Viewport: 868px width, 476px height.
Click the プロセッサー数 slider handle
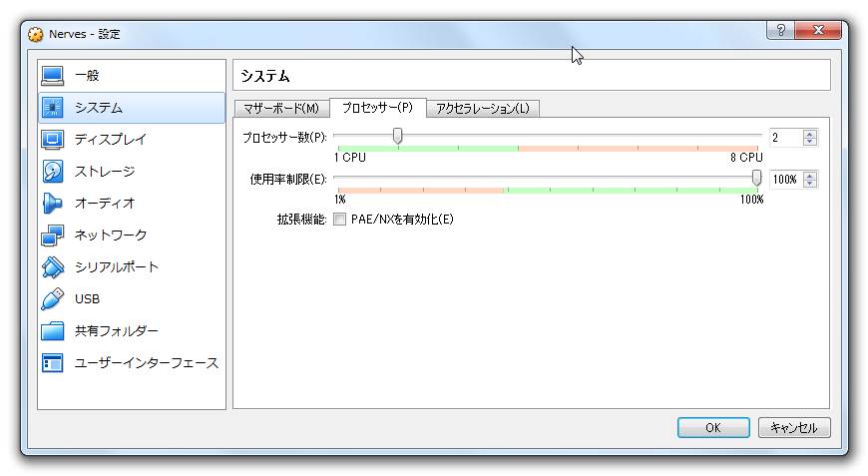(x=397, y=136)
